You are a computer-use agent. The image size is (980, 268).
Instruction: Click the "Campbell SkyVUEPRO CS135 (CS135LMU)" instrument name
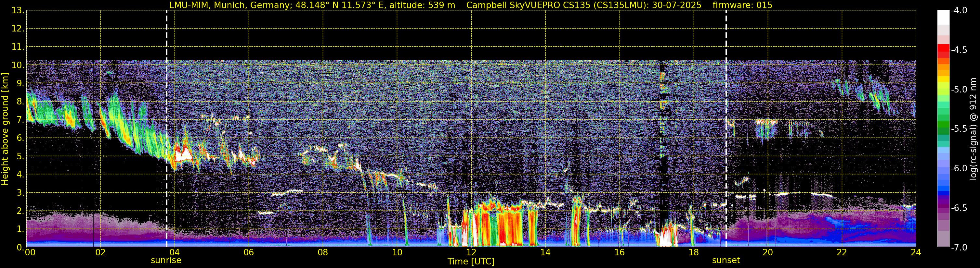pos(557,5)
